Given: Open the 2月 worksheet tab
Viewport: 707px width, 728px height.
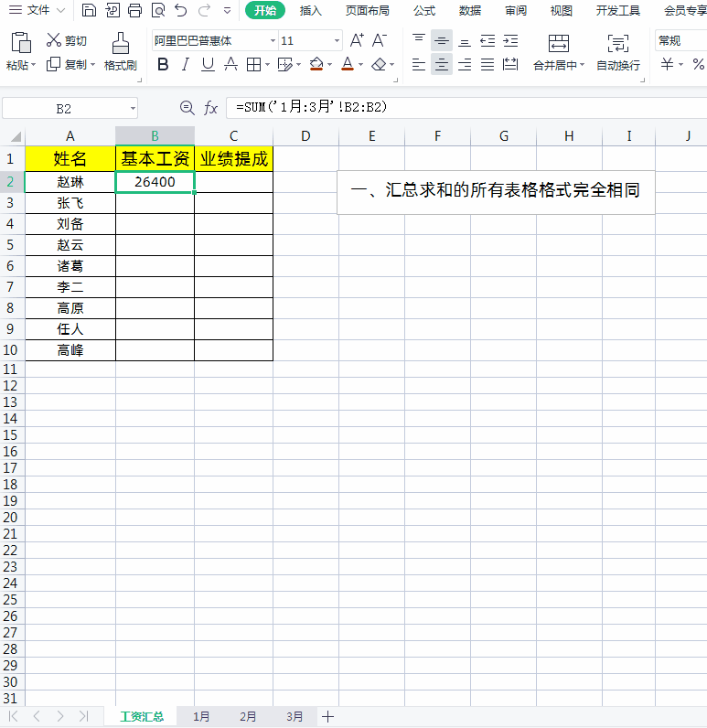Looking at the screenshot, I should [248, 716].
